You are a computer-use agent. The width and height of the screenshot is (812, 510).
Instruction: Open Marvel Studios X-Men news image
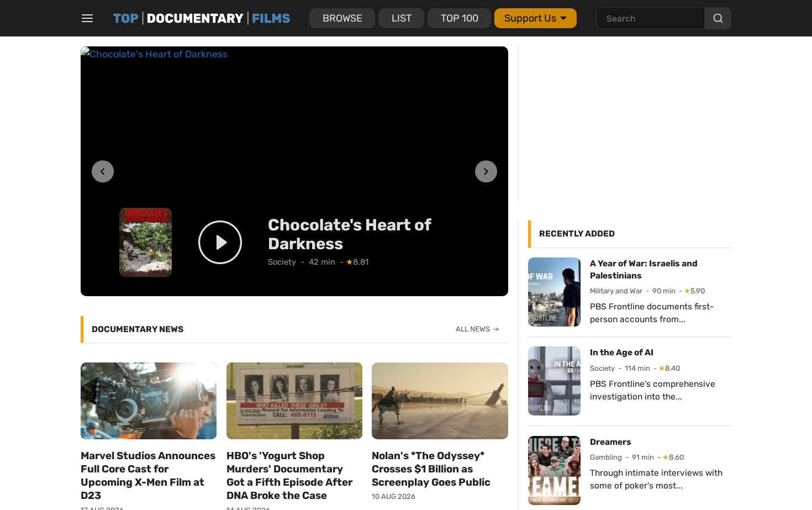pyautogui.click(x=149, y=401)
